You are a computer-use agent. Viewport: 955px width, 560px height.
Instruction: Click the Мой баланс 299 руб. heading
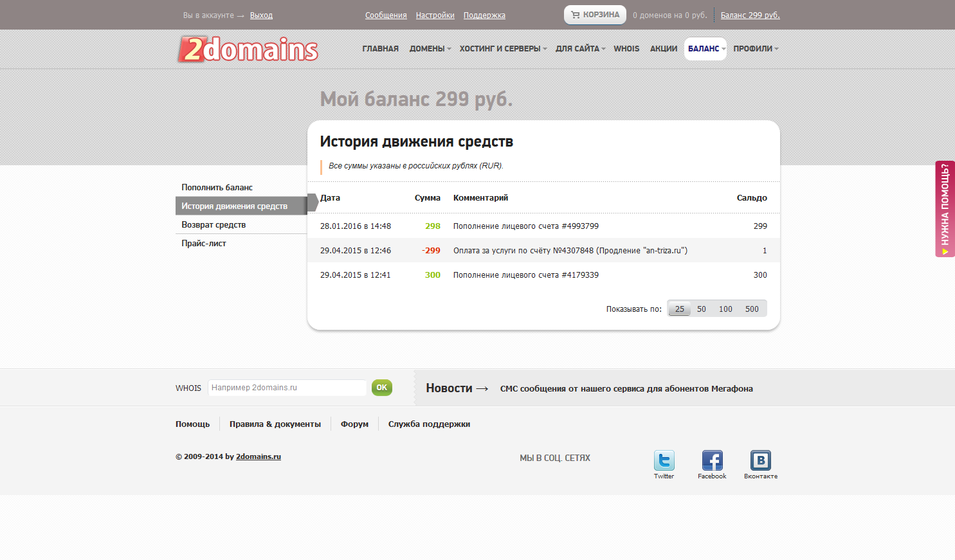[x=416, y=99]
